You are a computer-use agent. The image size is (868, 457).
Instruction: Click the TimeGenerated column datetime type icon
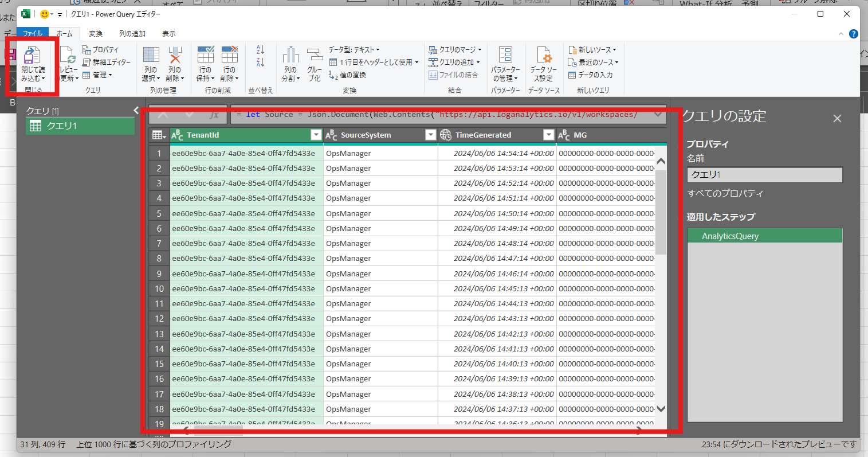(446, 135)
